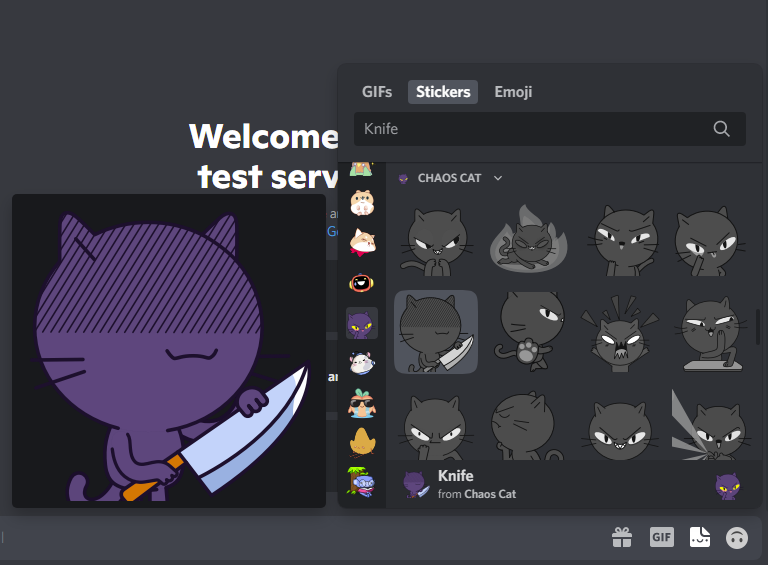The height and width of the screenshot is (565, 768).
Task: Select the Stickers tab
Action: [443, 92]
